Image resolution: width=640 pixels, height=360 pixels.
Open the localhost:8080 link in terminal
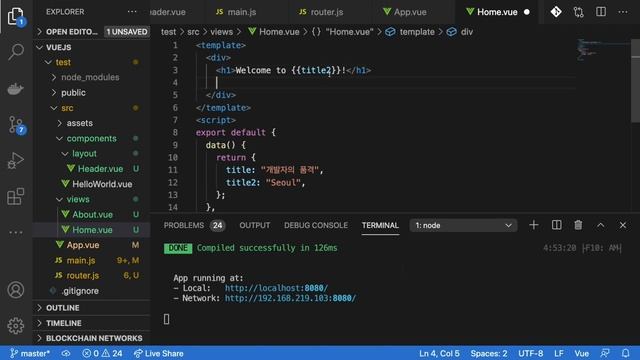[276, 288]
